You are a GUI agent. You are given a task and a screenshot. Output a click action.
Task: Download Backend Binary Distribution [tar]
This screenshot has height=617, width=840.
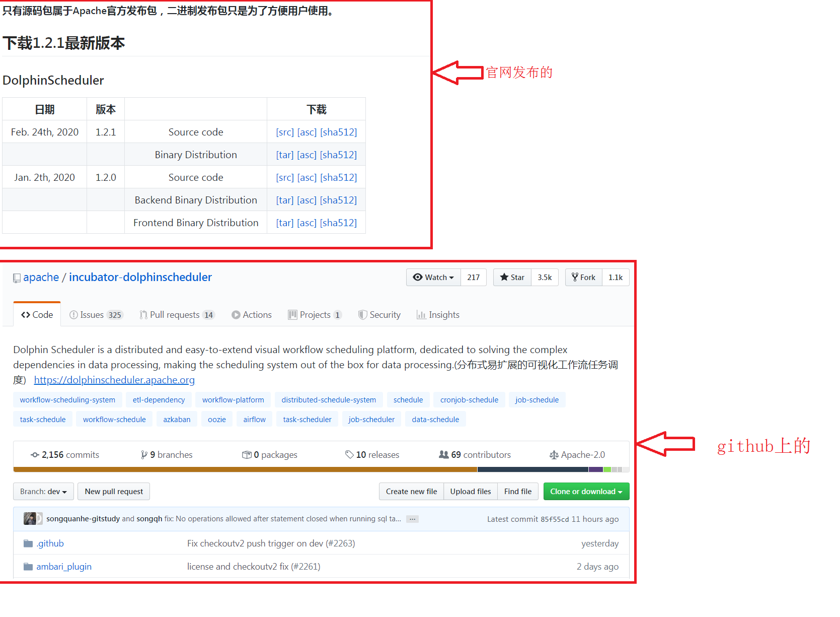(x=285, y=200)
